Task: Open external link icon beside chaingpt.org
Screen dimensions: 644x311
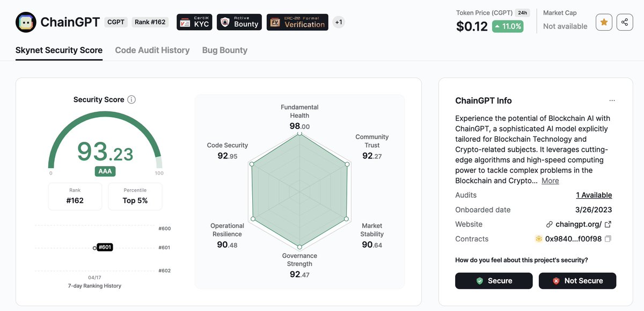Action: click(x=608, y=225)
